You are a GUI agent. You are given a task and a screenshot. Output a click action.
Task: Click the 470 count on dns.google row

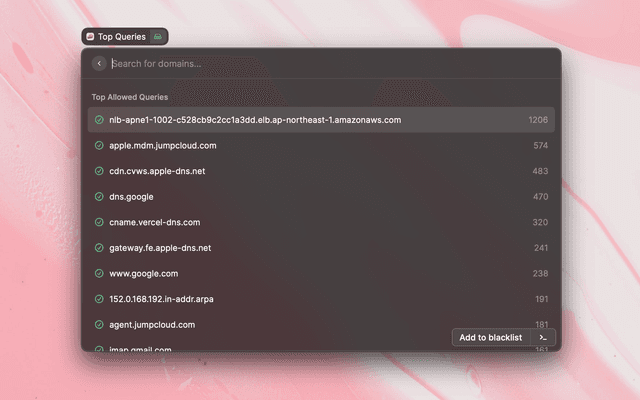point(540,197)
